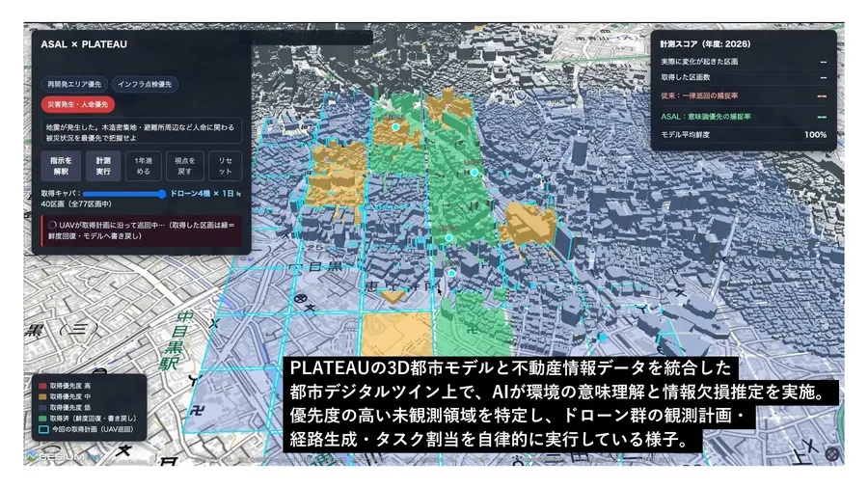Select the flat orange parcel without buildings
The height and width of the screenshot is (488, 868).
point(397,334)
